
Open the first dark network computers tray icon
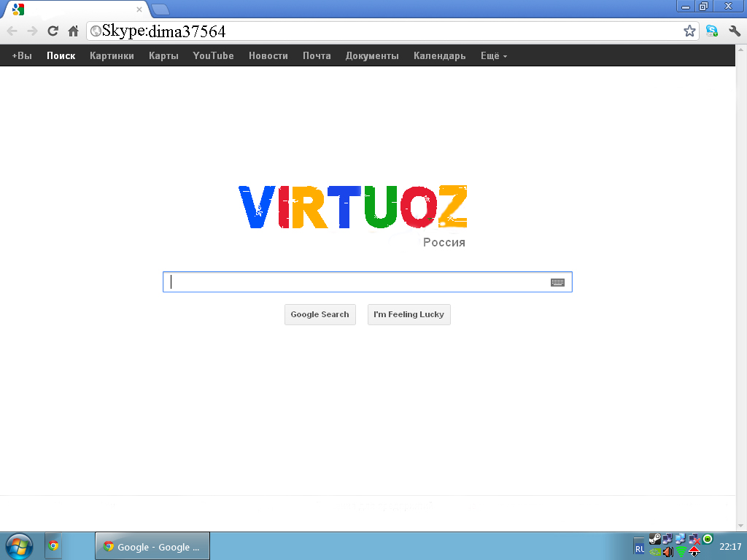coord(667,539)
